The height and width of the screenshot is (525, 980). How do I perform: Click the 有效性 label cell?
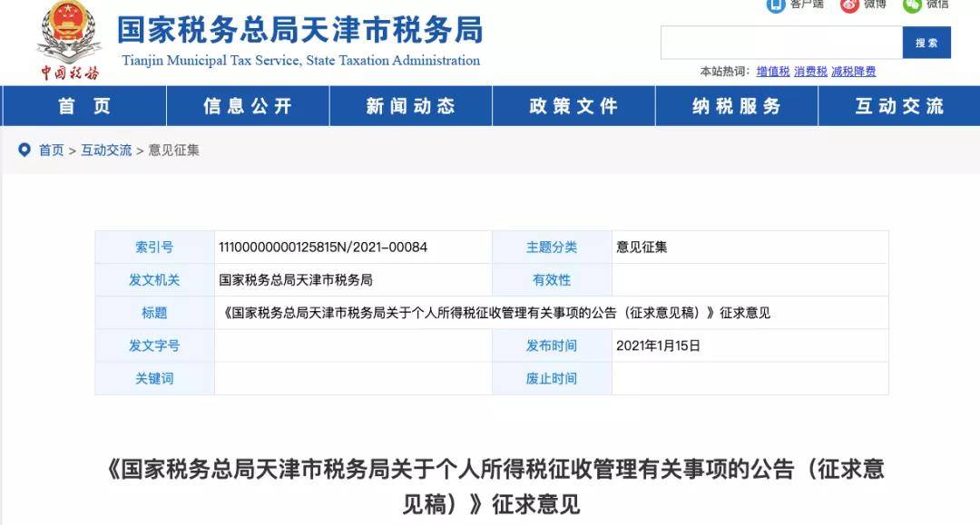(x=552, y=280)
